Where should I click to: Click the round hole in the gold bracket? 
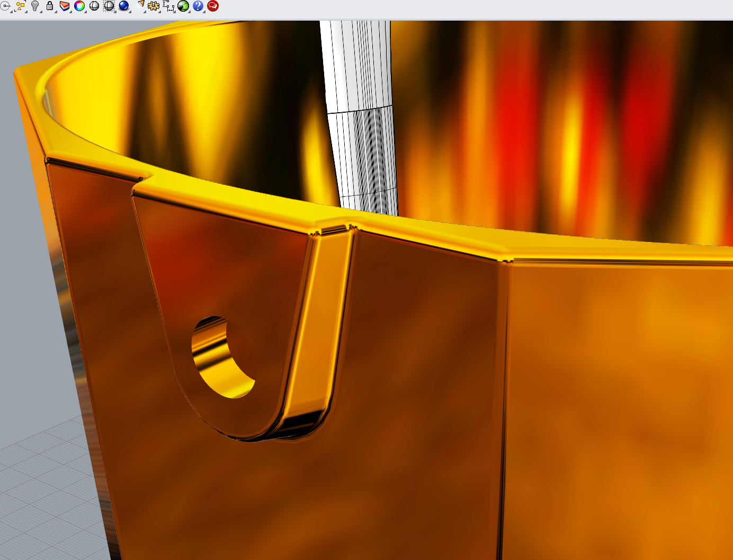point(224,357)
